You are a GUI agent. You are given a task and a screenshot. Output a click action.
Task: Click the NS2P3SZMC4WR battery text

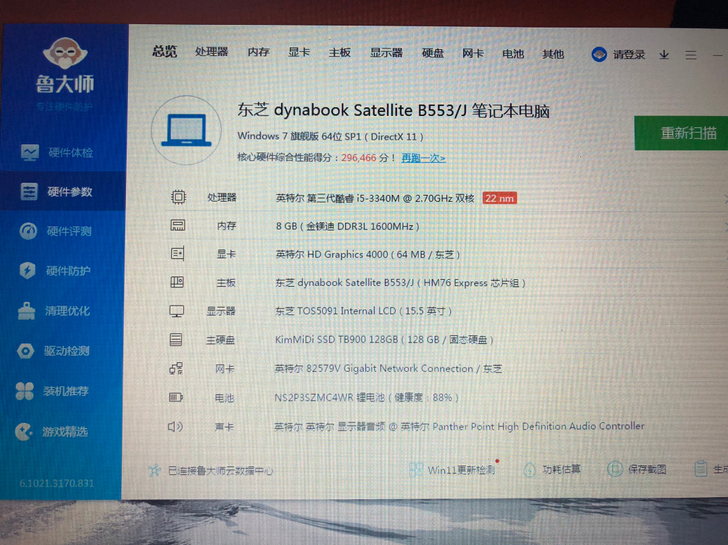point(366,397)
